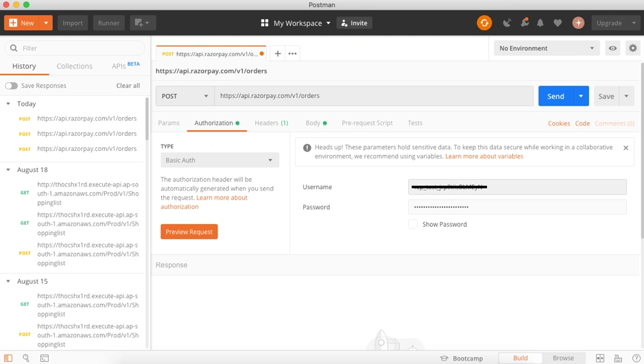Open the No Environment dropdown

[547, 48]
